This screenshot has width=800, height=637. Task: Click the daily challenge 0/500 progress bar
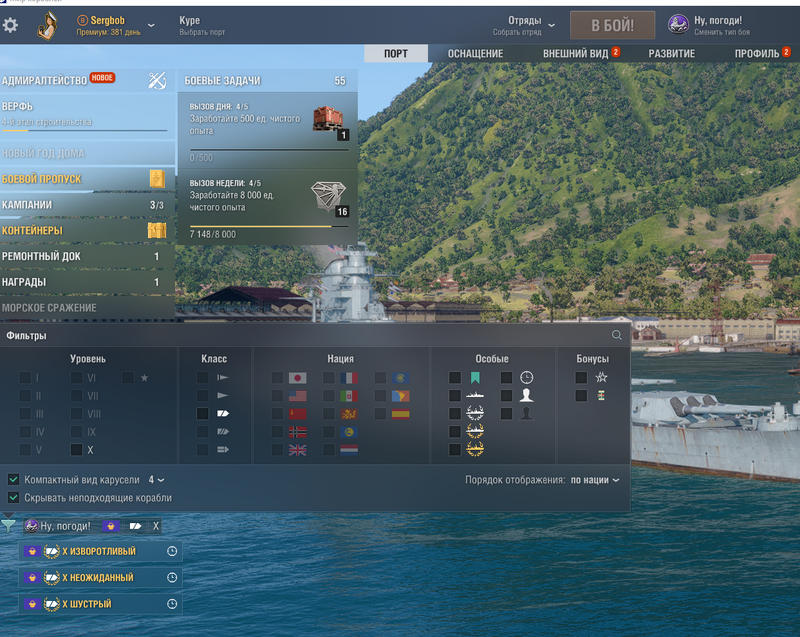point(269,149)
